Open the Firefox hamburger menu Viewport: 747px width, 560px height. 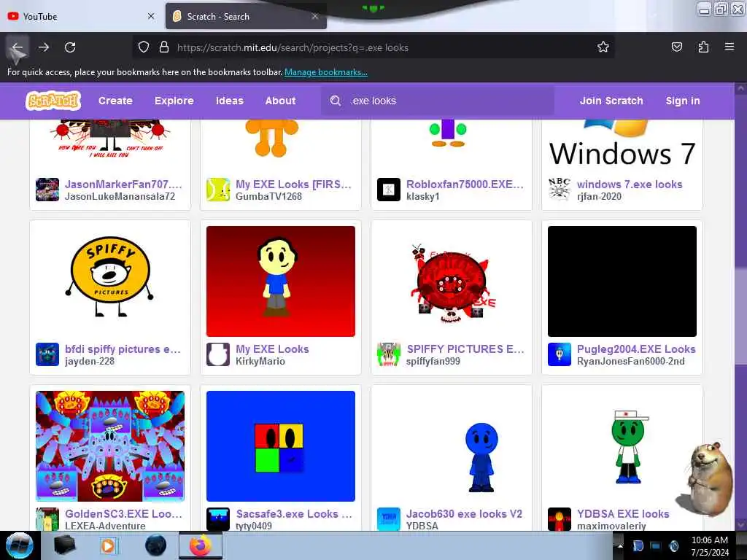pyautogui.click(x=729, y=47)
